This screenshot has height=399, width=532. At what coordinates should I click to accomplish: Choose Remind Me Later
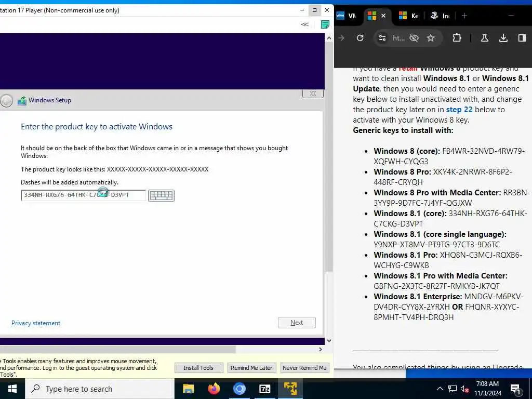[x=251, y=368]
